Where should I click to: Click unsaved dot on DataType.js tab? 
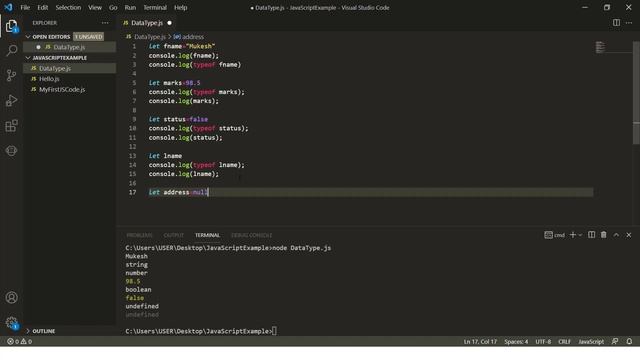[169, 23]
